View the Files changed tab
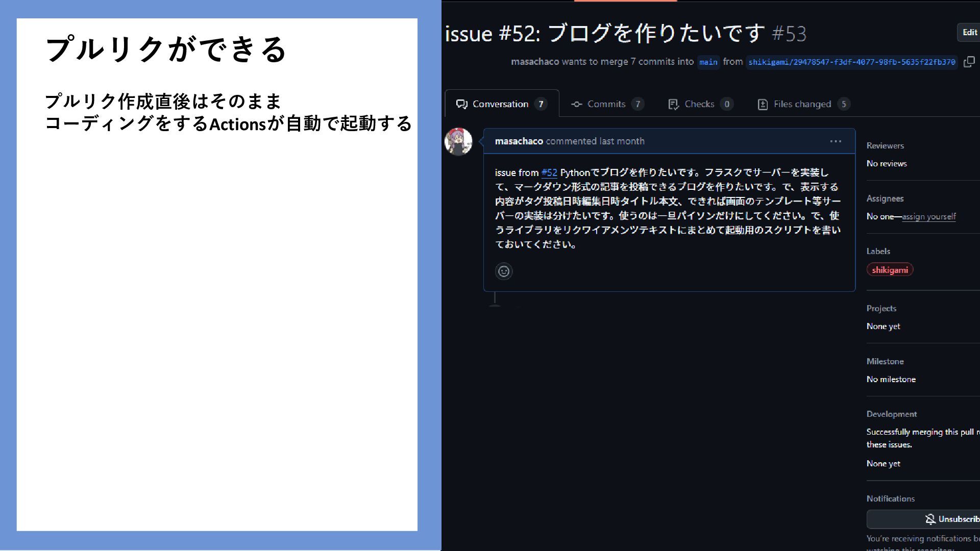 804,104
